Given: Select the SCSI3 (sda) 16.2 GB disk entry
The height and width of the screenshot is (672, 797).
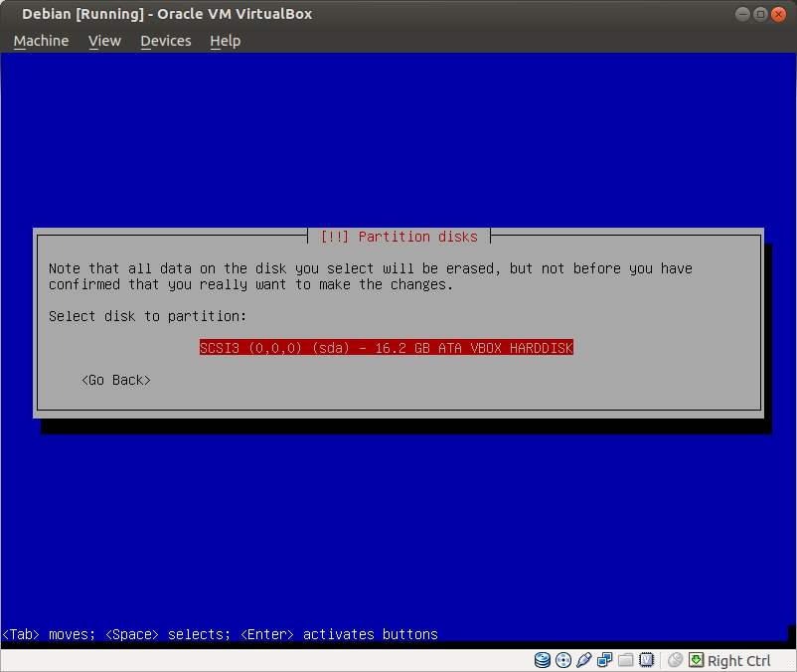Looking at the screenshot, I should coord(386,348).
